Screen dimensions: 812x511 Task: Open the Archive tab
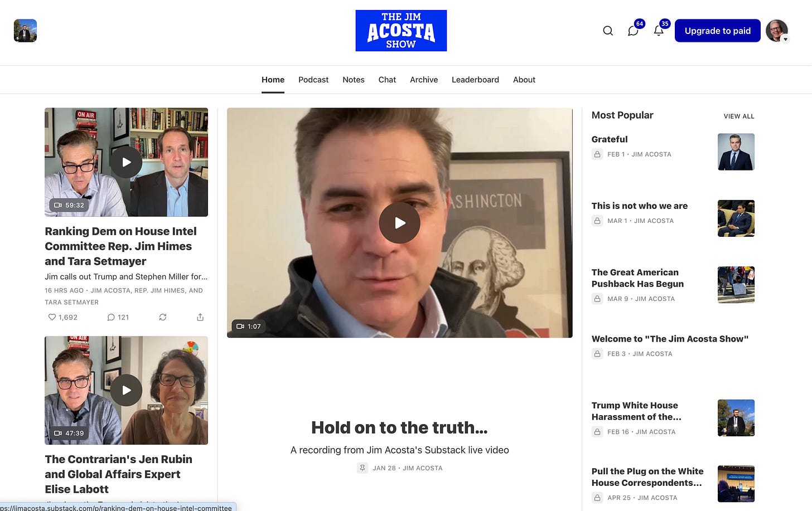[424, 80]
